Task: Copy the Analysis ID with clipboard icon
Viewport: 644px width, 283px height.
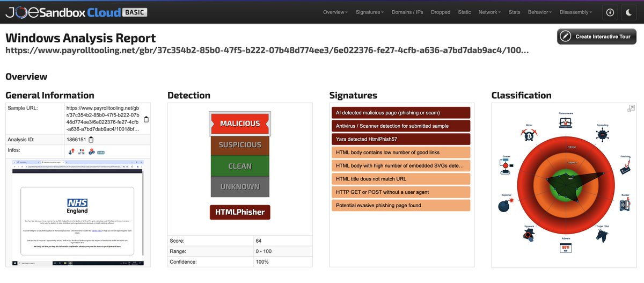Action: click(x=91, y=140)
